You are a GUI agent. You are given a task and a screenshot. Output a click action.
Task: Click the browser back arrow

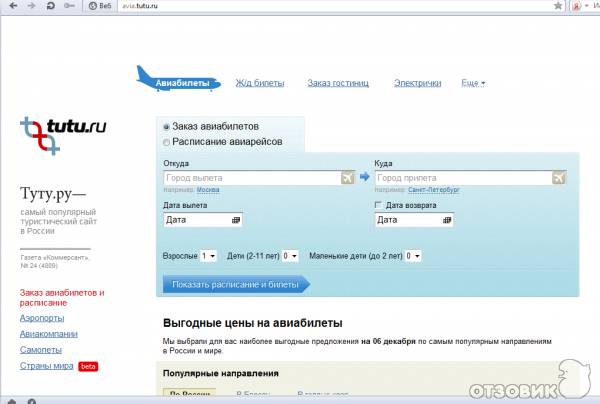9,5
